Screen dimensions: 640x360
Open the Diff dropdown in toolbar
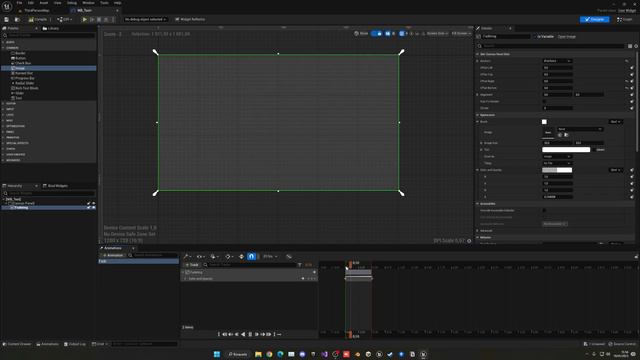click(x=64, y=19)
